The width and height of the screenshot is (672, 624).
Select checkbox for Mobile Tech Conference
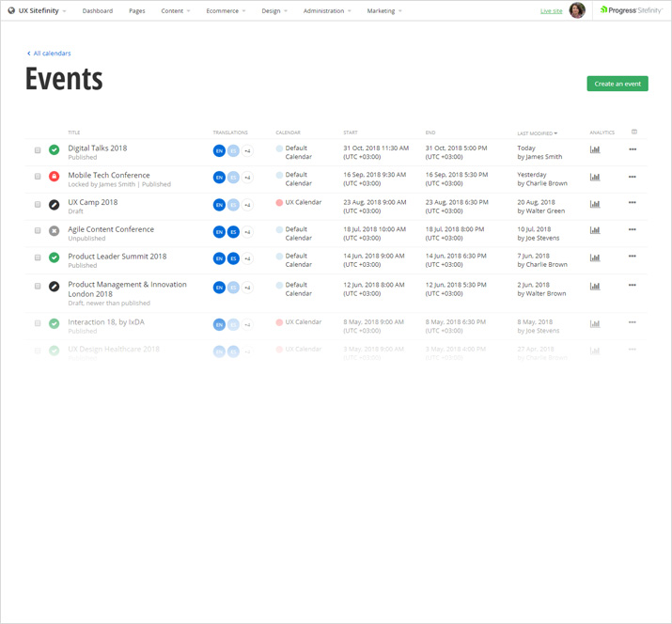38,177
